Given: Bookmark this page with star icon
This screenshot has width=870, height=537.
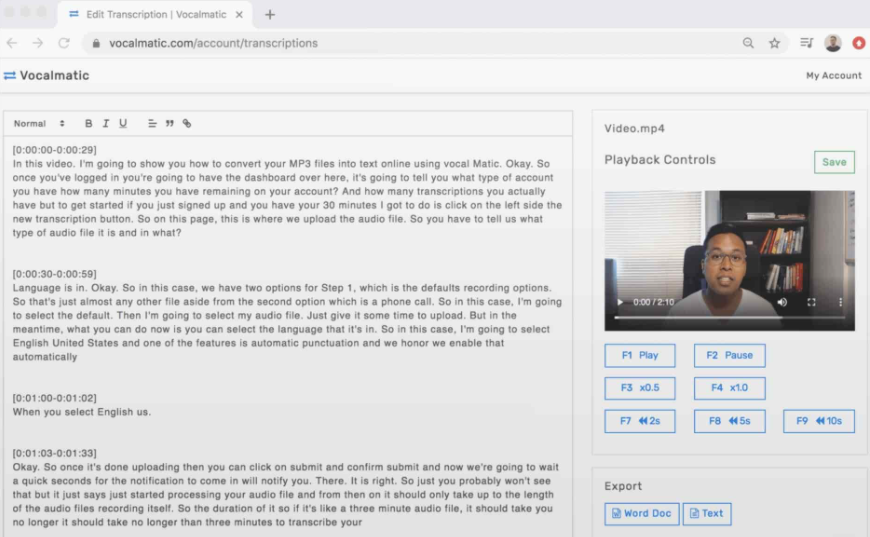Looking at the screenshot, I should click(x=774, y=43).
